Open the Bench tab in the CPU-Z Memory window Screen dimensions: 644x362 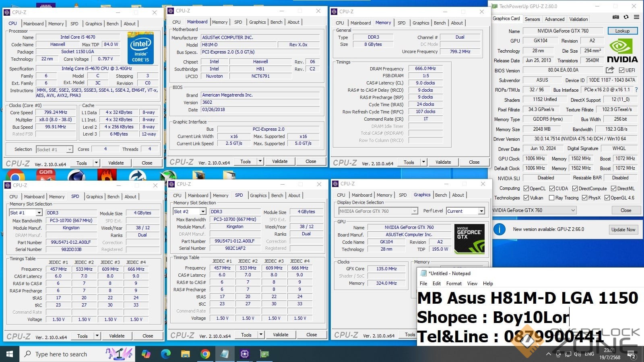(x=440, y=23)
